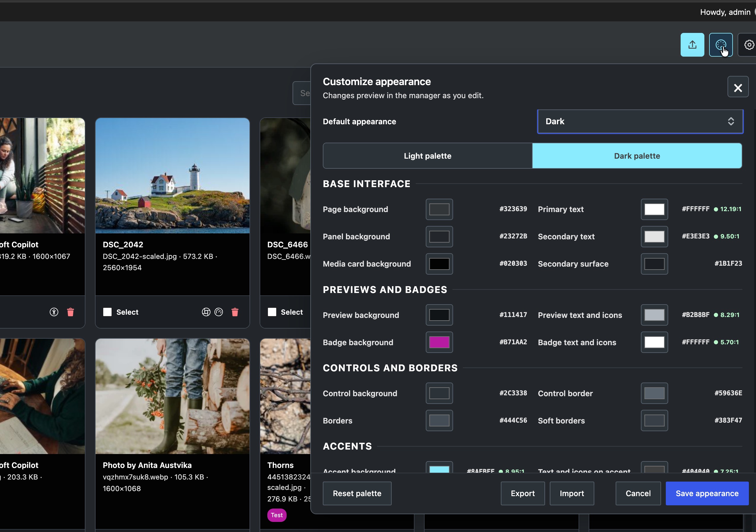Open the Default appearance dropdown
The width and height of the screenshot is (756, 532).
pos(640,121)
